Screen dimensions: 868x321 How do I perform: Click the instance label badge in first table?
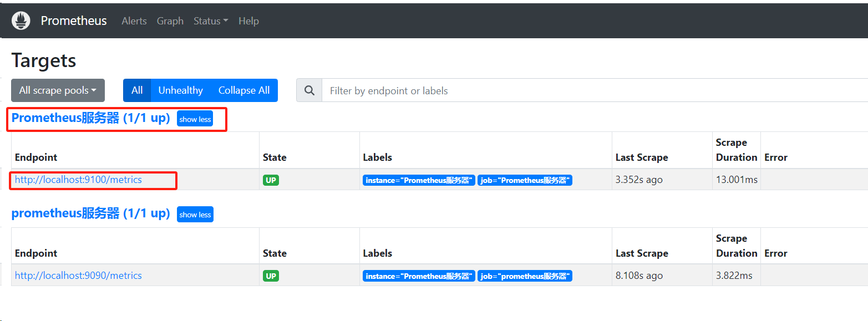(419, 180)
